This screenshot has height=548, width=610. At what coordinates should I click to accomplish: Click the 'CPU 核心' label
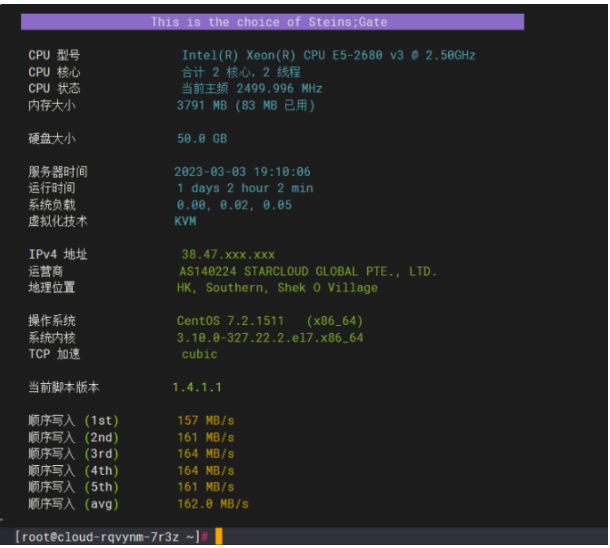click(x=54, y=72)
